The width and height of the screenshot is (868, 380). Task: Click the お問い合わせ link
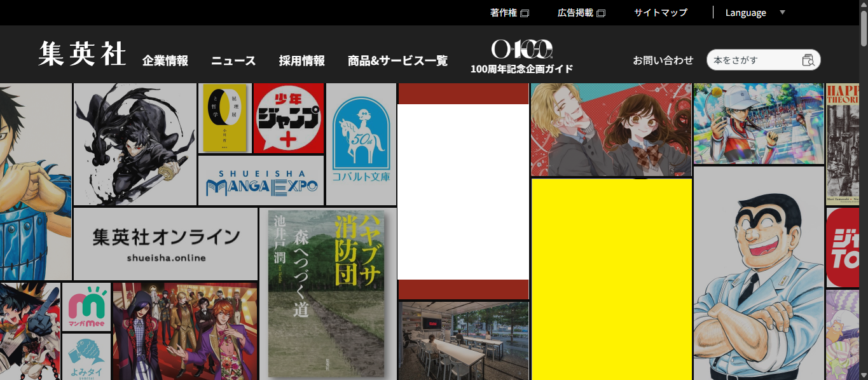(x=663, y=60)
